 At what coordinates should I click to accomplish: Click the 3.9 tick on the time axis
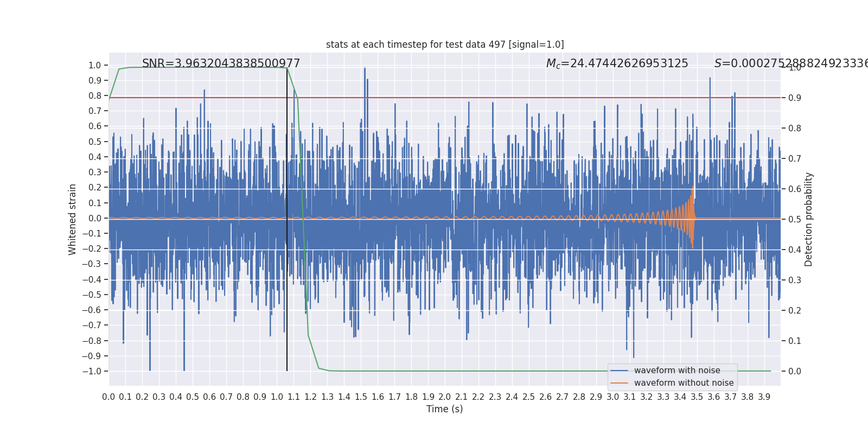[764, 397]
